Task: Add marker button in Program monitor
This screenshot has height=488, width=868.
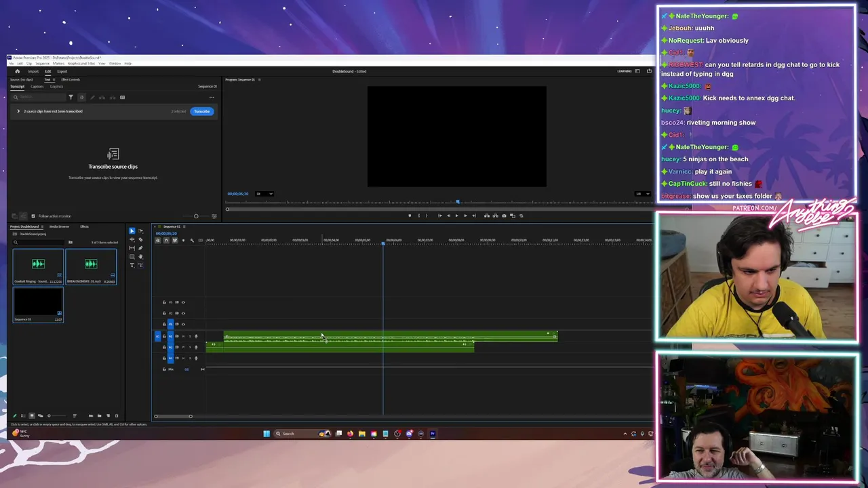Action: pyautogui.click(x=410, y=216)
